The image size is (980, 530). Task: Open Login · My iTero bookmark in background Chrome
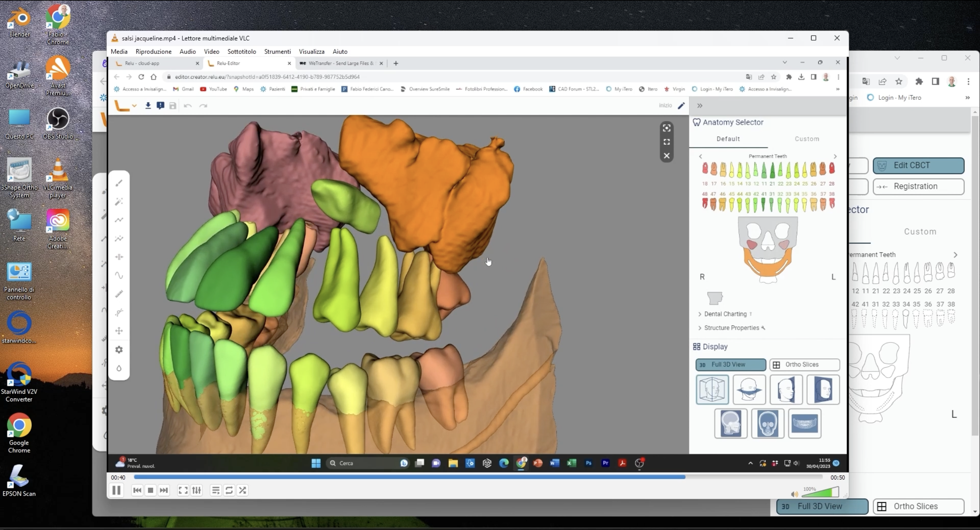[894, 98]
